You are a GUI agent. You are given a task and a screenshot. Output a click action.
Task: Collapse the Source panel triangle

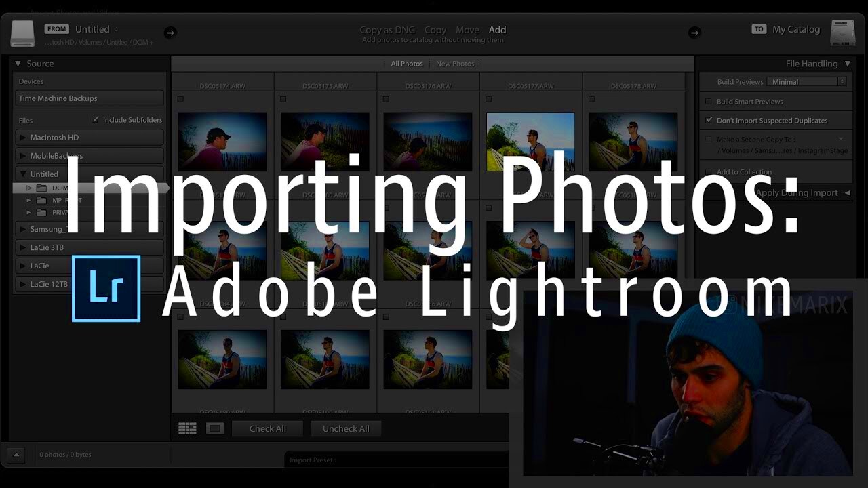tap(18, 64)
